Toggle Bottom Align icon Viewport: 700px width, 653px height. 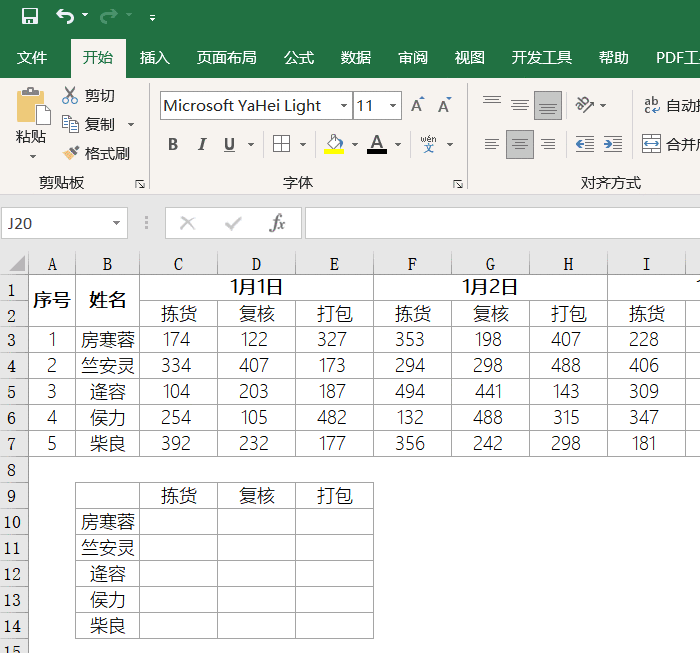tap(548, 106)
